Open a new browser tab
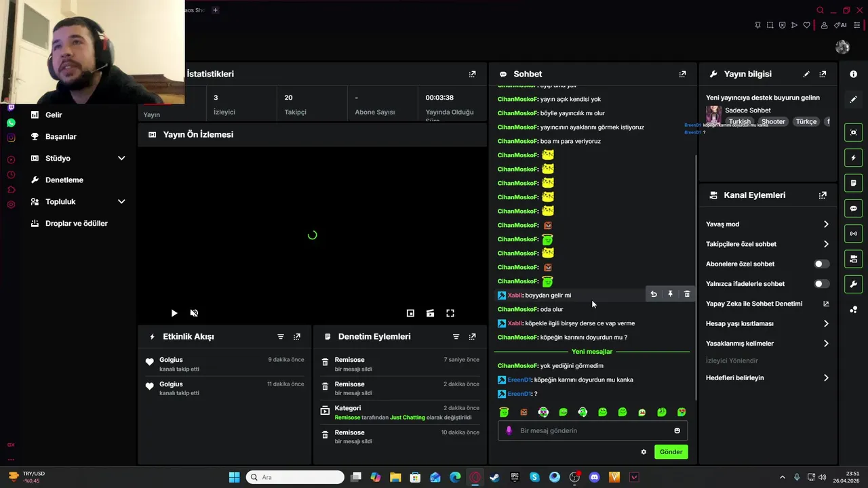868x488 pixels. [x=216, y=10]
